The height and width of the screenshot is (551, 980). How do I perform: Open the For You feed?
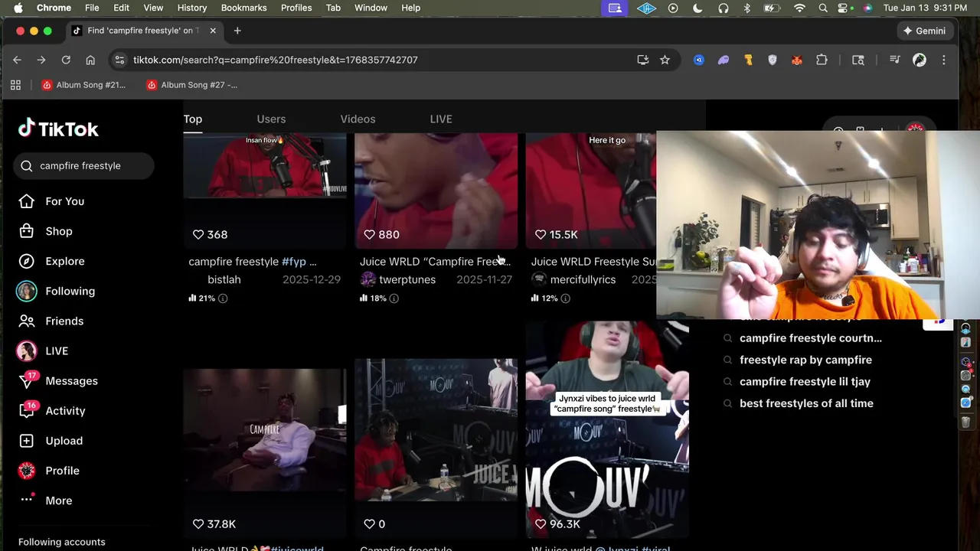64,201
